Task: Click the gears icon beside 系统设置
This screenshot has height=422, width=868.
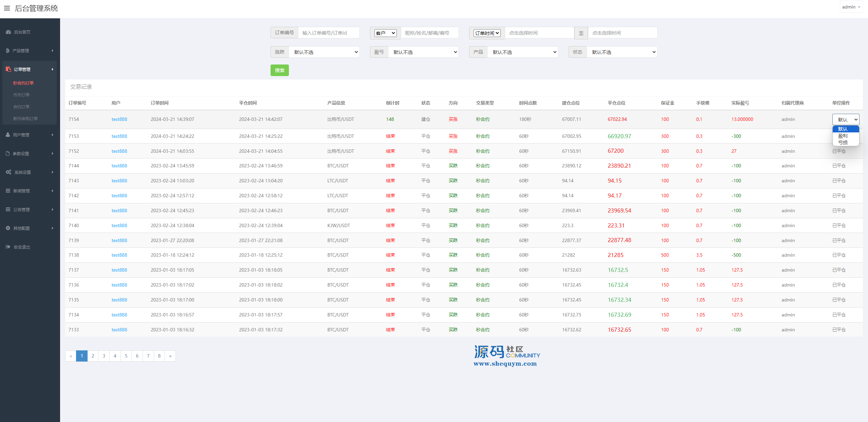Action: (8, 172)
